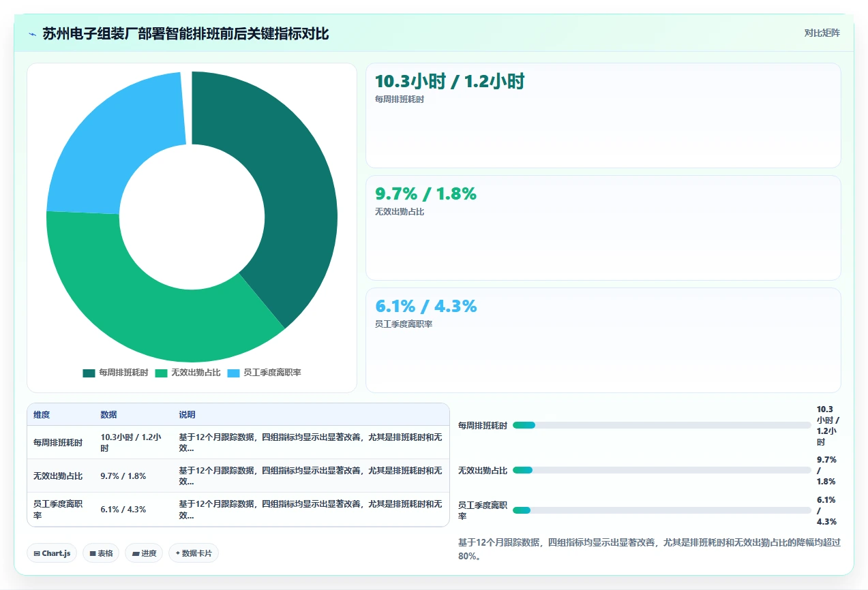This screenshot has width=868, height=590.
Task: Click the lightning icon beside the dashboard title
Action: point(33,34)
